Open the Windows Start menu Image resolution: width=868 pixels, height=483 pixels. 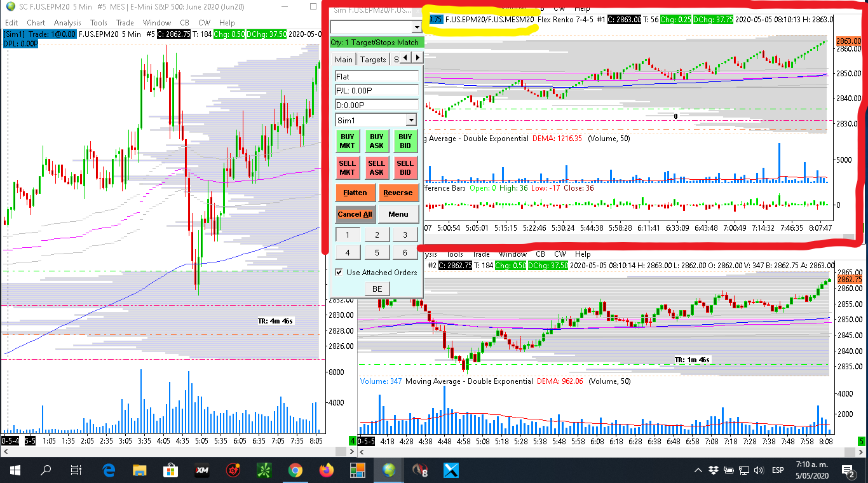coord(15,470)
